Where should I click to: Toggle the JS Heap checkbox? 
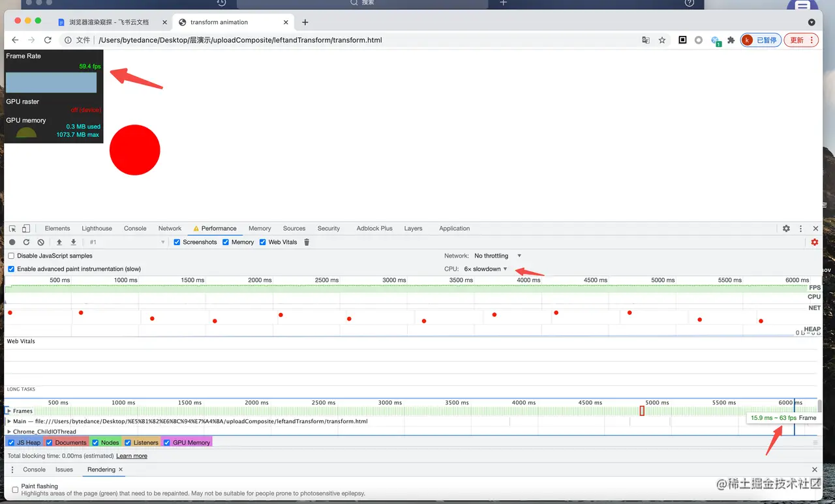pos(11,443)
